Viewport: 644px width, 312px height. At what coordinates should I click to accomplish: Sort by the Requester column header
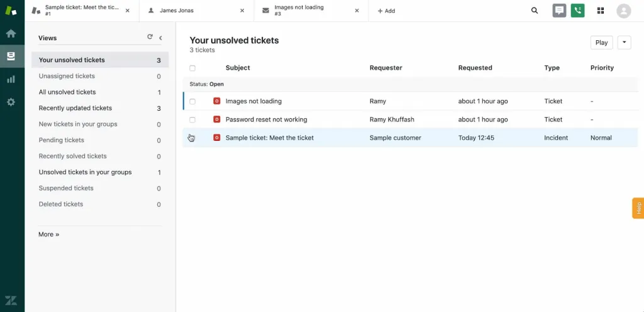[x=386, y=68]
